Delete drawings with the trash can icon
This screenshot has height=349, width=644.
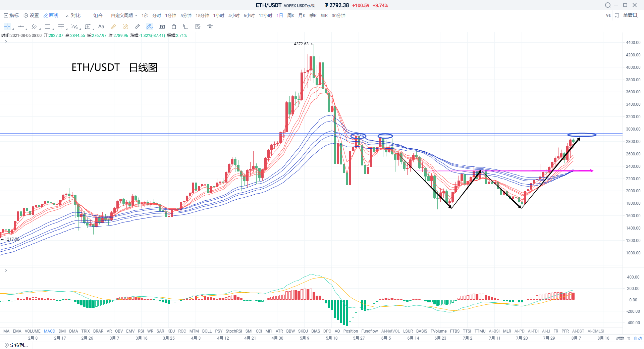(x=210, y=27)
